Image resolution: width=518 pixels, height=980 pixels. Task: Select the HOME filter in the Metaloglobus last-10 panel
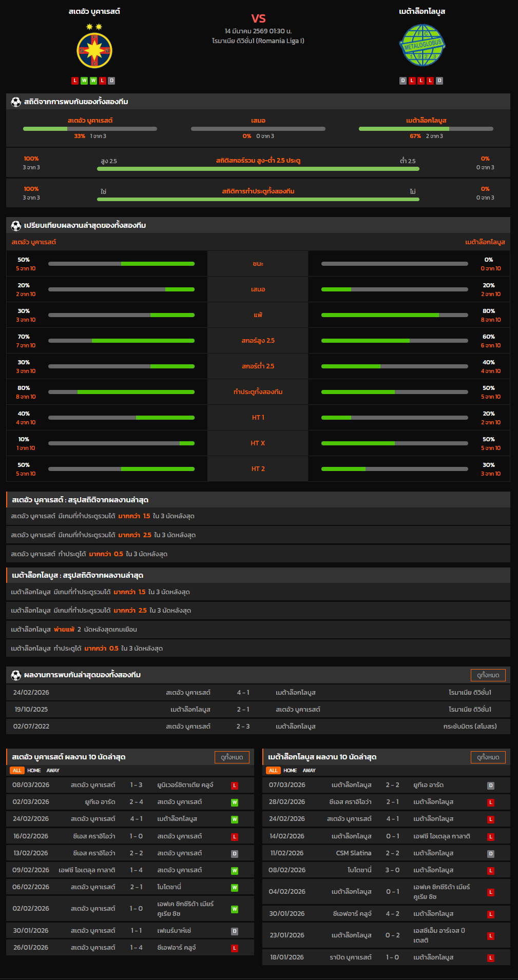pos(290,771)
